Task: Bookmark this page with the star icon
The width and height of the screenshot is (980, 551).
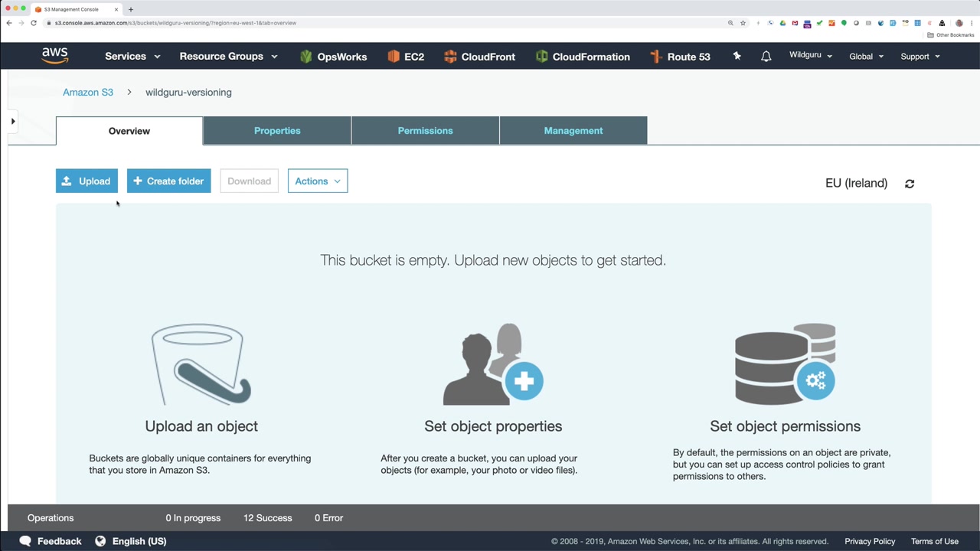Action: (743, 23)
